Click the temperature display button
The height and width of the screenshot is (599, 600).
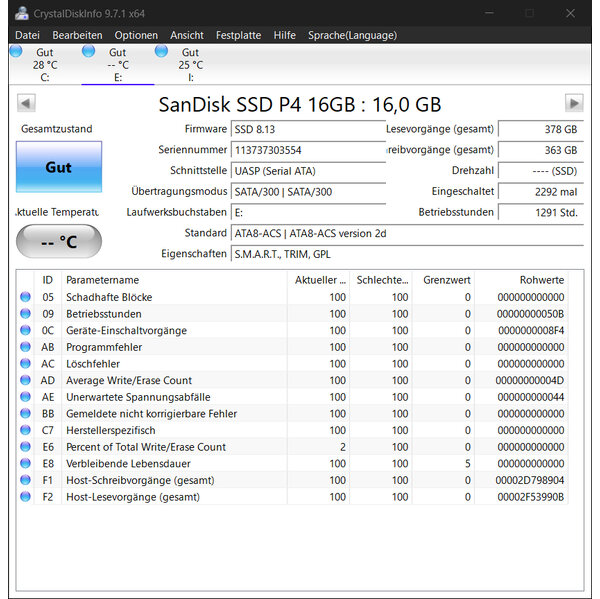coord(59,242)
